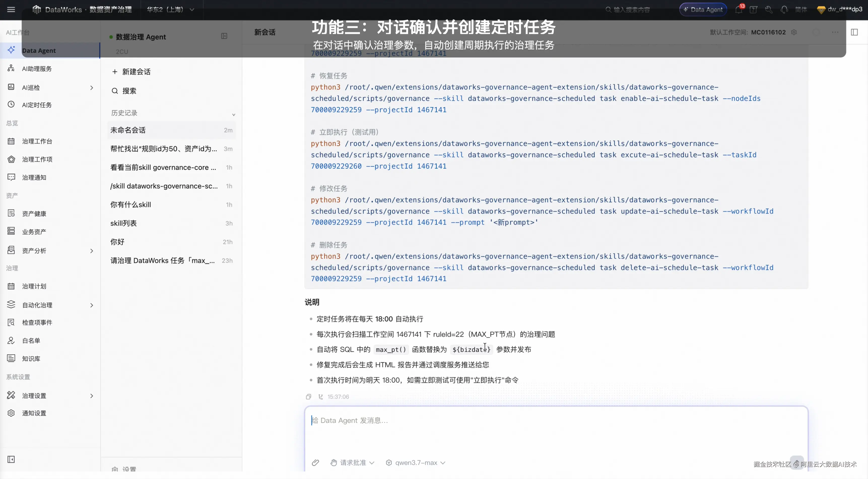The image size is (868, 479).
Task: Open the skill列表 conversation
Action: pos(172,223)
